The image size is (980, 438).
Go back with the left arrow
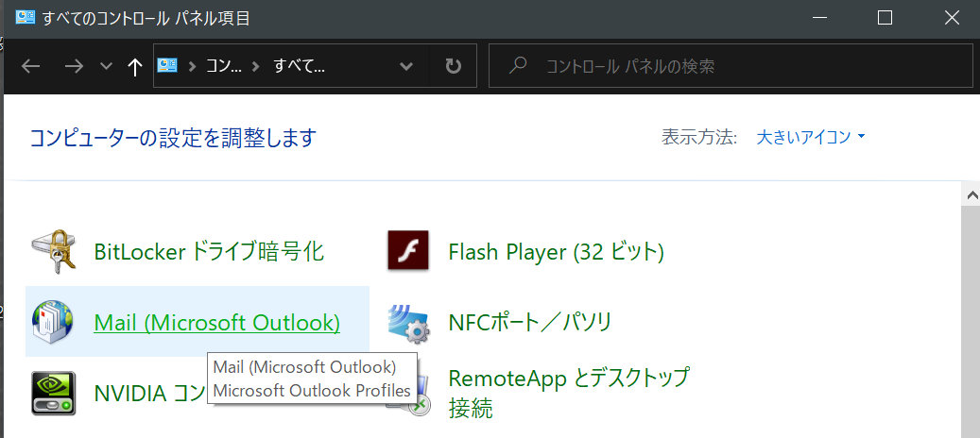(30, 66)
